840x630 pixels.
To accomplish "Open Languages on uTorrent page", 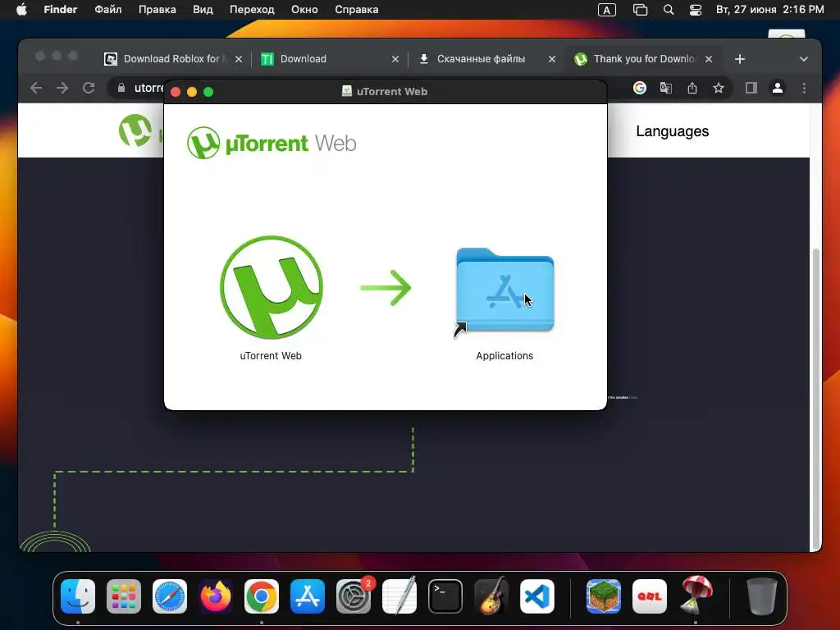I will pos(673,131).
